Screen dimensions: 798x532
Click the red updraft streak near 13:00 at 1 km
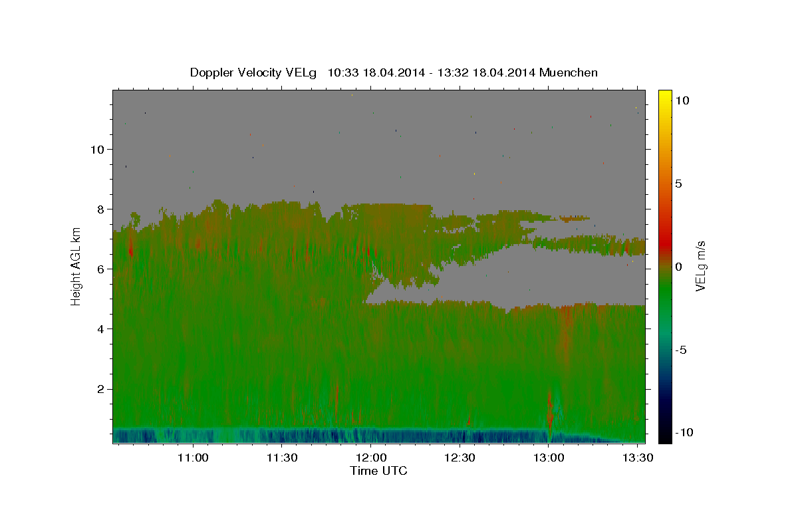pyautogui.click(x=550, y=410)
